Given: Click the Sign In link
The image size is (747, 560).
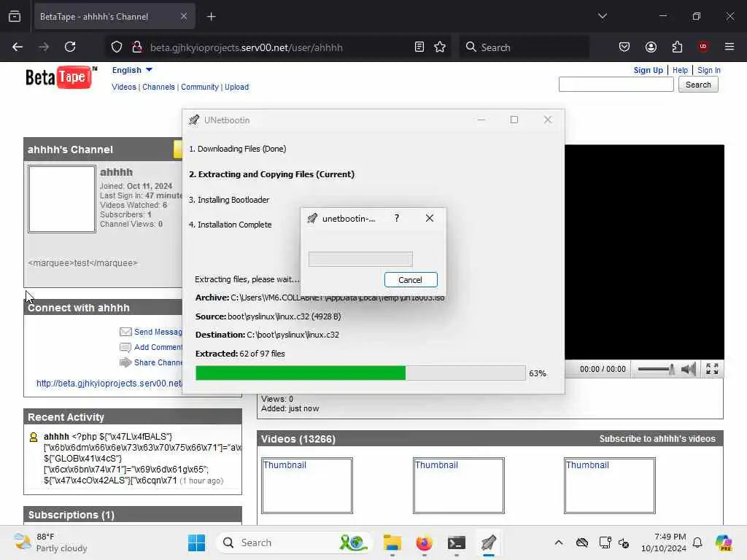Looking at the screenshot, I should point(709,70).
